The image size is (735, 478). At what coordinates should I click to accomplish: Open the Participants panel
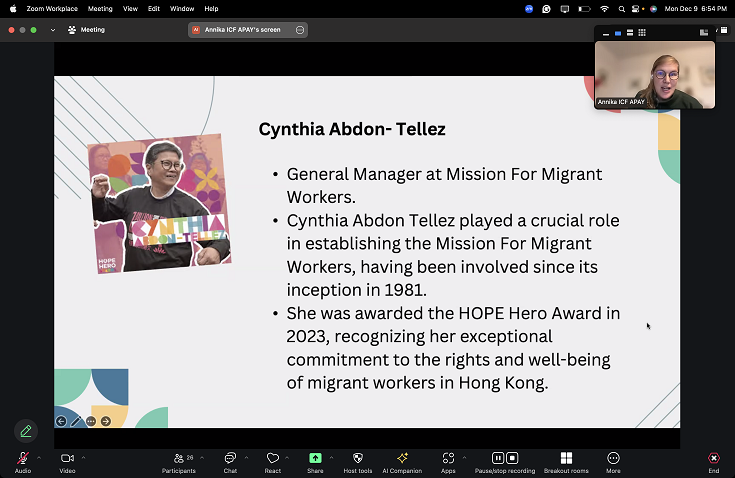[179, 462]
